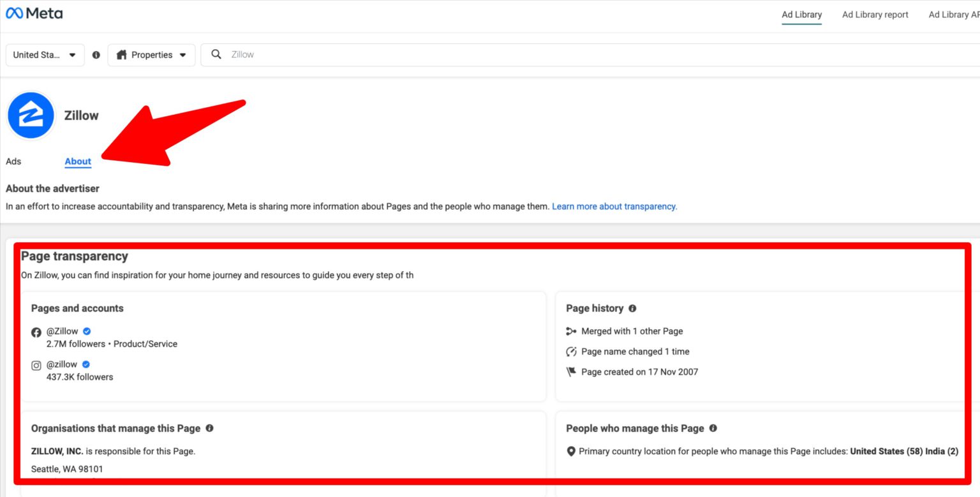Click the Meta logo
980x497 pixels.
(34, 13)
